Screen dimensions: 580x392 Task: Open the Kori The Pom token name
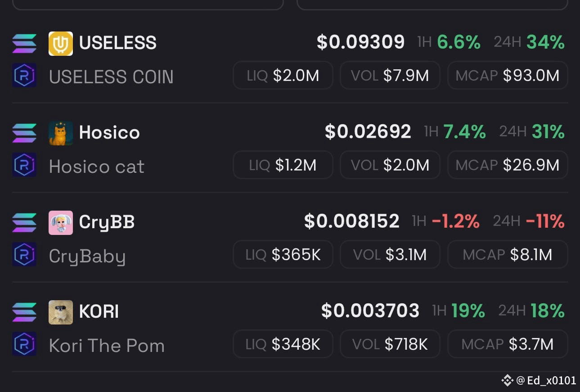[x=107, y=346]
